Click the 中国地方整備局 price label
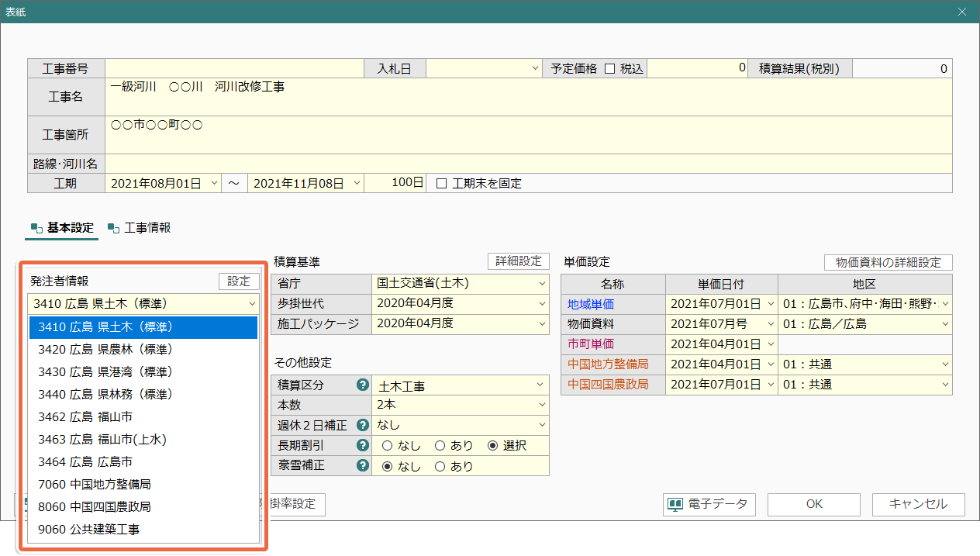The image size is (980, 556). click(x=608, y=364)
